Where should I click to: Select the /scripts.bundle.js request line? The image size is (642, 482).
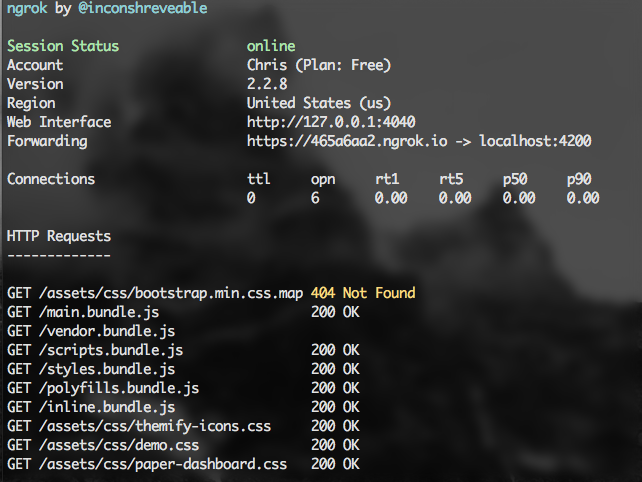point(95,351)
